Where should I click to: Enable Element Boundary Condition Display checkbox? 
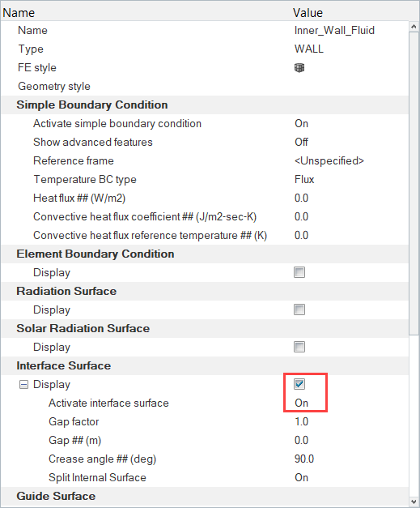299,272
